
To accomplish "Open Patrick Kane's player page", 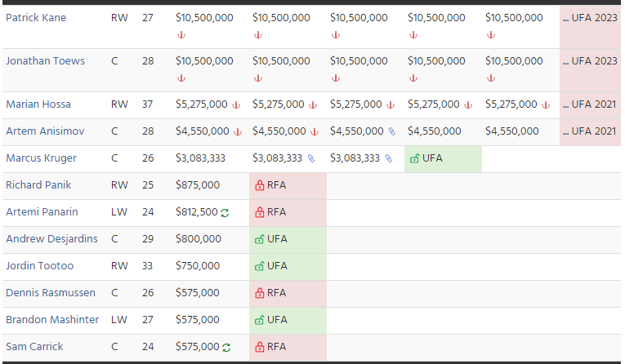I will click(x=36, y=18).
